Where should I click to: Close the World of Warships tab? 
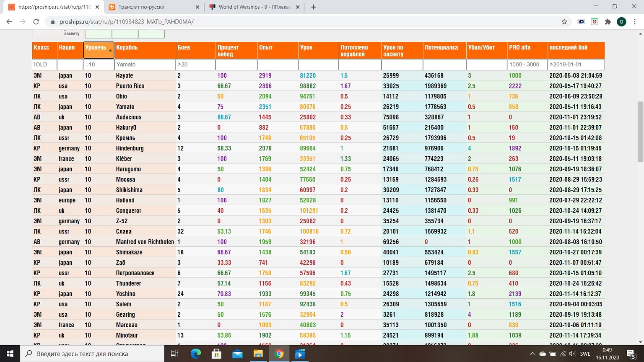[298, 7]
